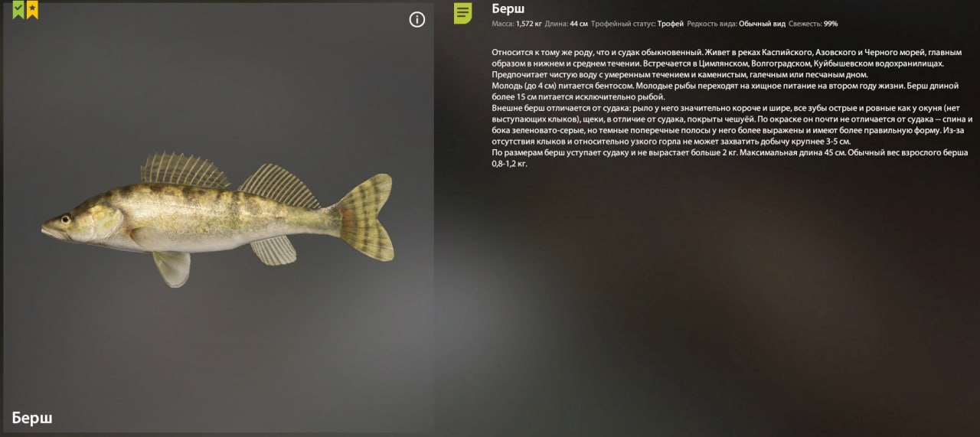Click the green checkmark bookmark badge
Image resolution: width=980 pixels, height=437 pixels.
(x=18, y=10)
